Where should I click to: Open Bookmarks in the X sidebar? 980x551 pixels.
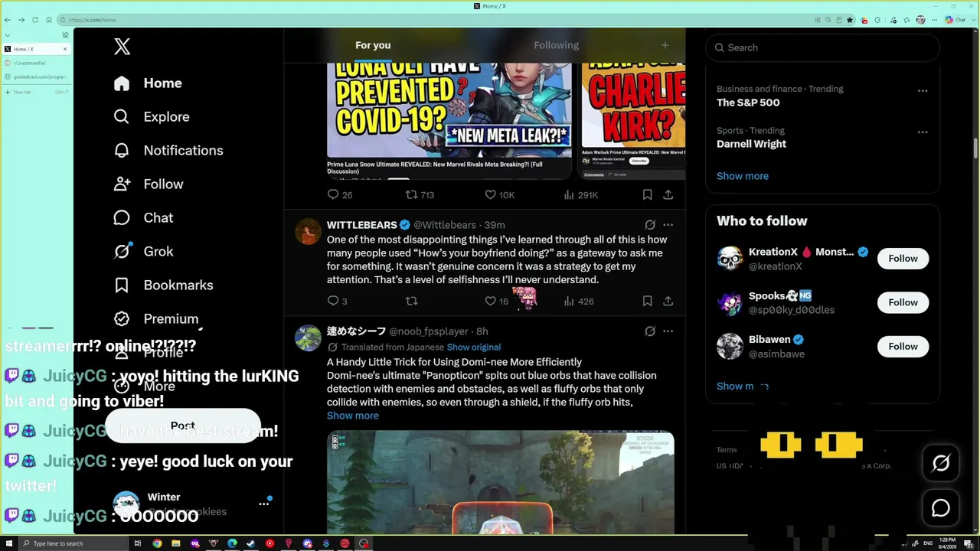point(163,285)
